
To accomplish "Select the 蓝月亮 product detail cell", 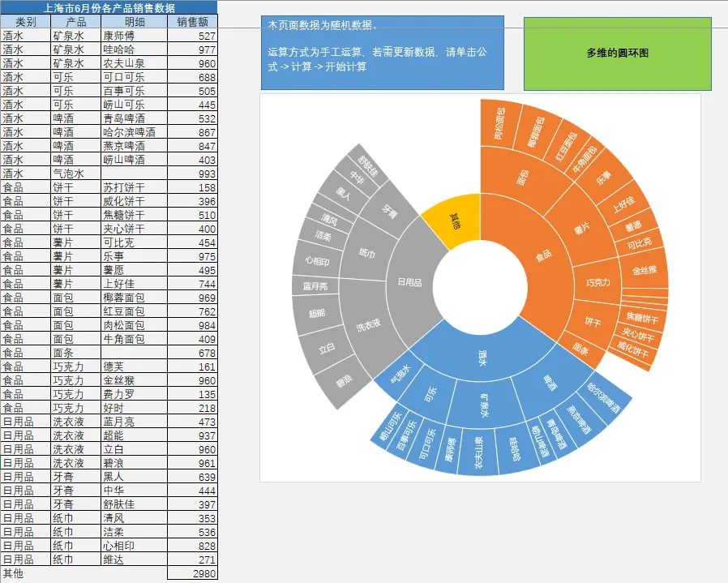I will (122, 422).
